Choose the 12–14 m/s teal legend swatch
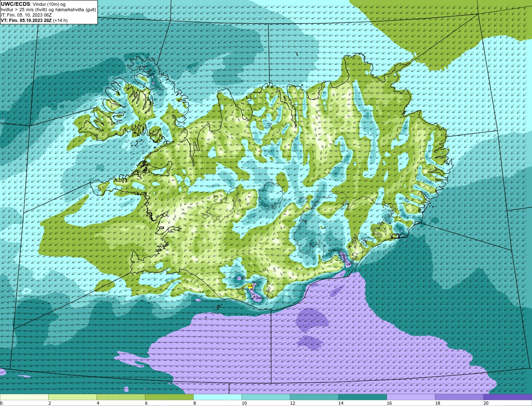 pyautogui.click(x=314, y=397)
